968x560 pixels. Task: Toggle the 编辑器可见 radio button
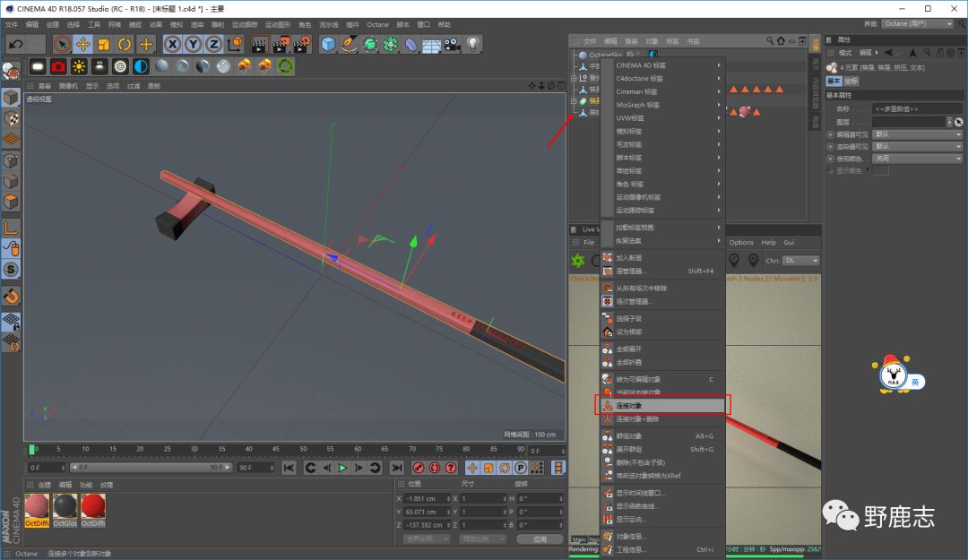click(829, 134)
